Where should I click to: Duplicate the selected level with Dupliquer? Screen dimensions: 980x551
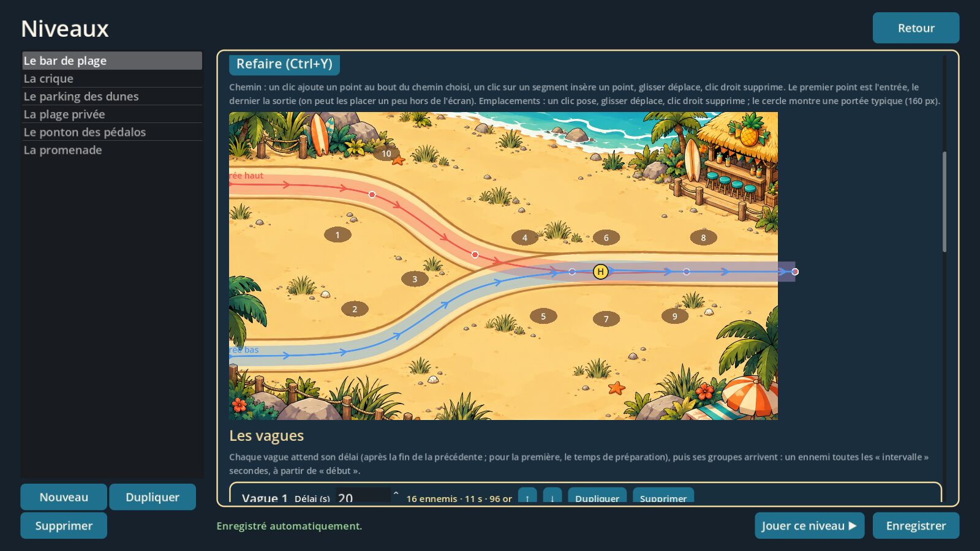pos(153,497)
